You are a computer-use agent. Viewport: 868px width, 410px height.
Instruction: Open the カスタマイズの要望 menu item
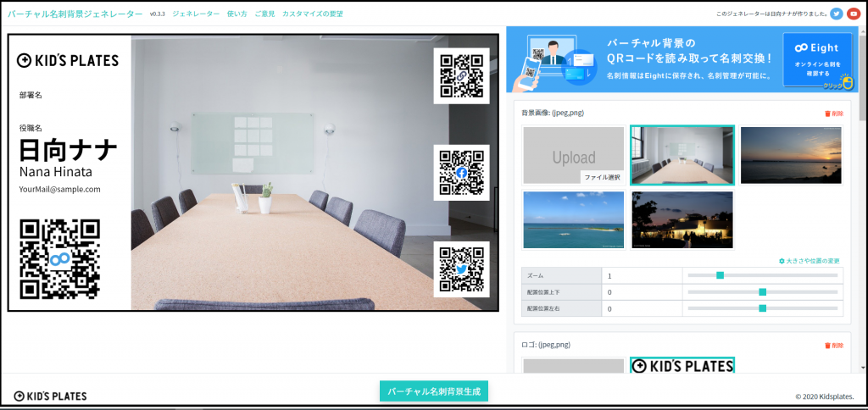[x=312, y=14]
